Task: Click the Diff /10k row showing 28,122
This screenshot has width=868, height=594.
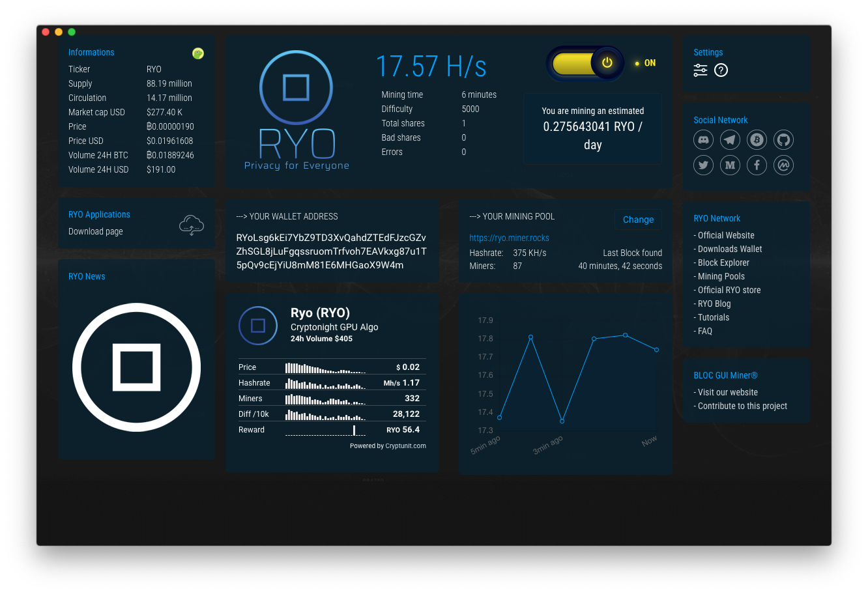Action: coord(332,414)
